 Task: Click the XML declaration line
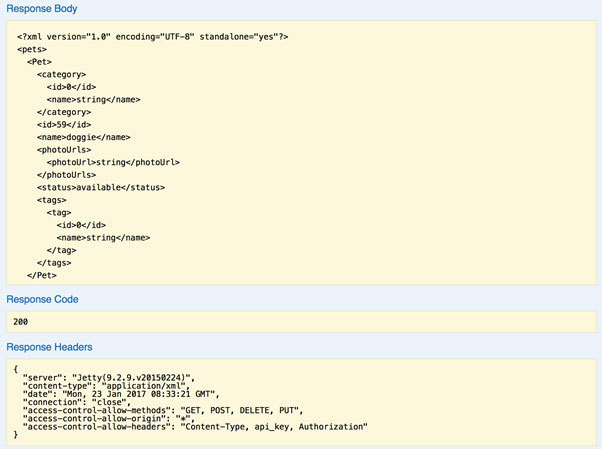152,37
